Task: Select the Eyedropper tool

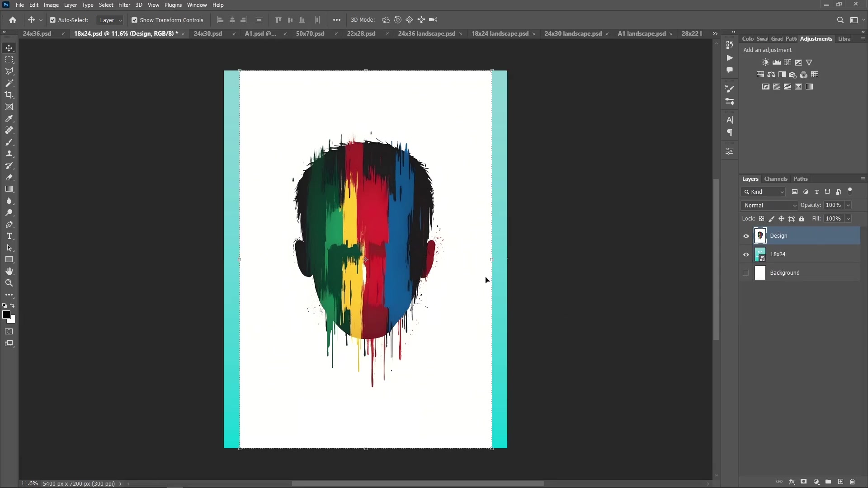Action: [x=9, y=118]
